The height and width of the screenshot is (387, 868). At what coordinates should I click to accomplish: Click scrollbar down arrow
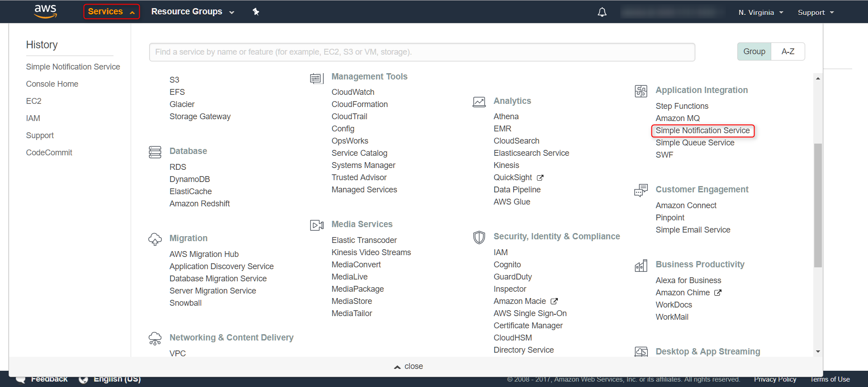[x=818, y=352]
